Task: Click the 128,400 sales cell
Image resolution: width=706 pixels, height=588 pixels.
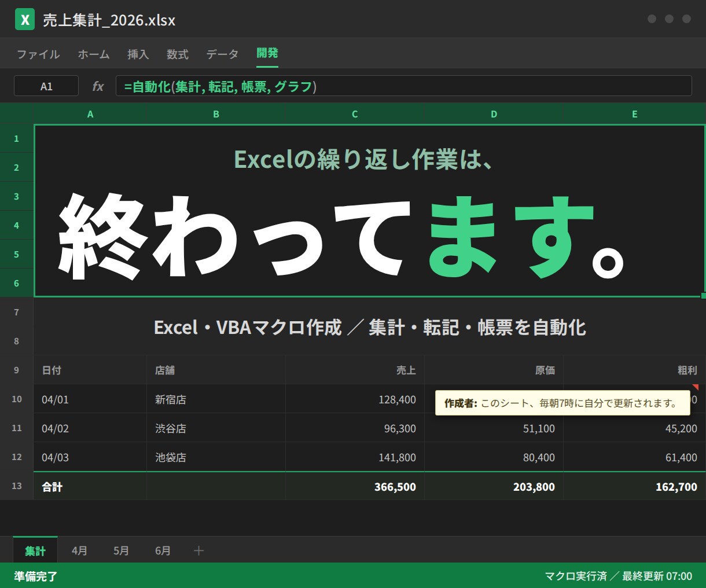Action: click(x=355, y=399)
